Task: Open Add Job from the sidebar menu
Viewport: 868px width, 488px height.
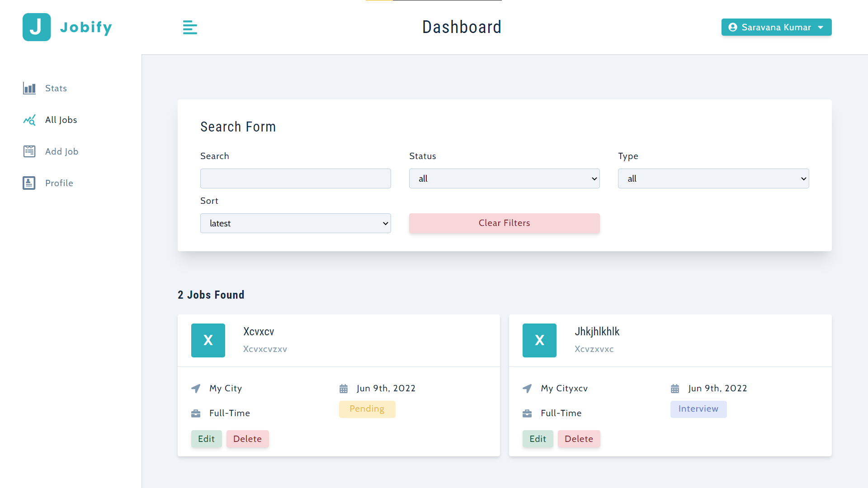Action: click(61, 151)
